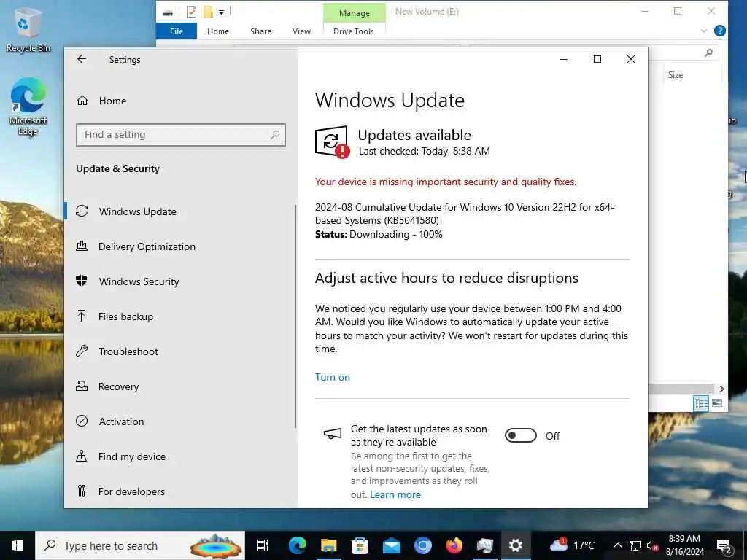This screenshot has width=747, height=560.
Task: Click Explorer search magnifier icon
Action: pos(708,52)
